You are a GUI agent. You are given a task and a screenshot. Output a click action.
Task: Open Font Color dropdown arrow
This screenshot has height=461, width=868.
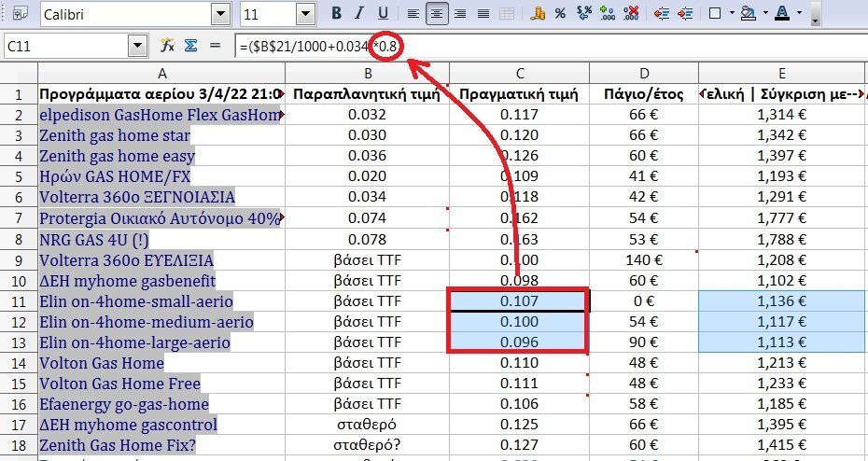[x=799, y=14]
